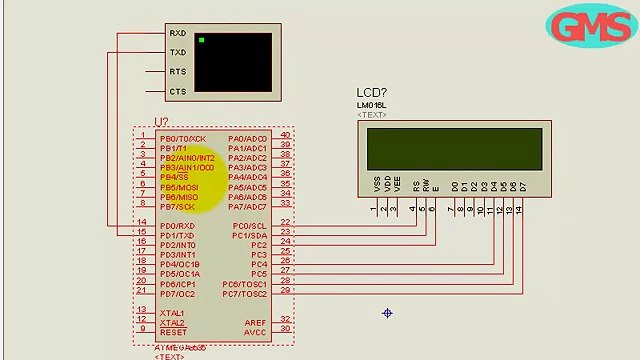This screenshot has width=640, height=360.
Task: Select the PC4 pin label
Action: (259, 264)
